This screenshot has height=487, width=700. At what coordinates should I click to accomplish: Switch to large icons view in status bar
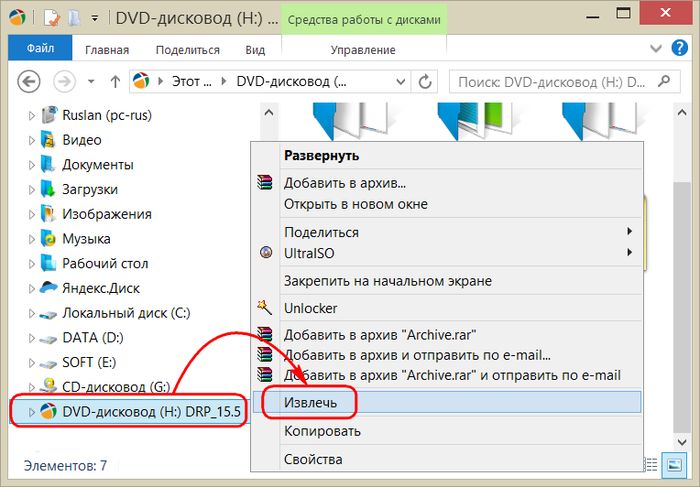(x=673, y=465)
